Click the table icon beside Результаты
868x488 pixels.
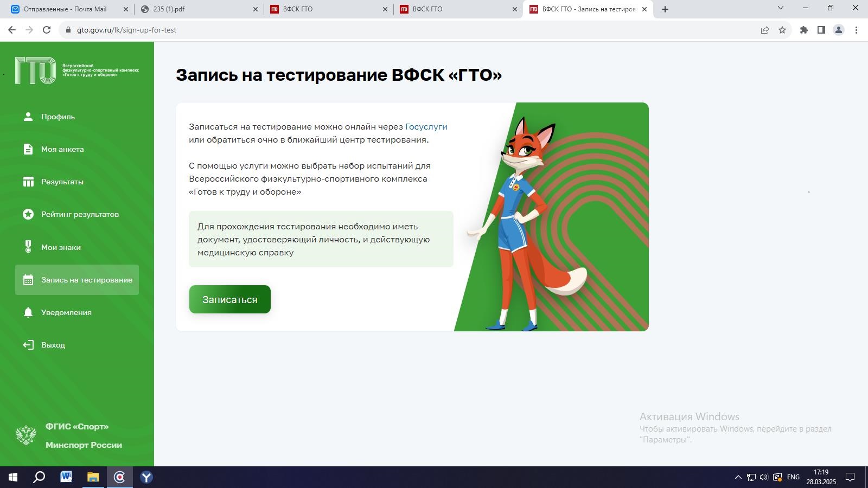[x=28, y=182]
